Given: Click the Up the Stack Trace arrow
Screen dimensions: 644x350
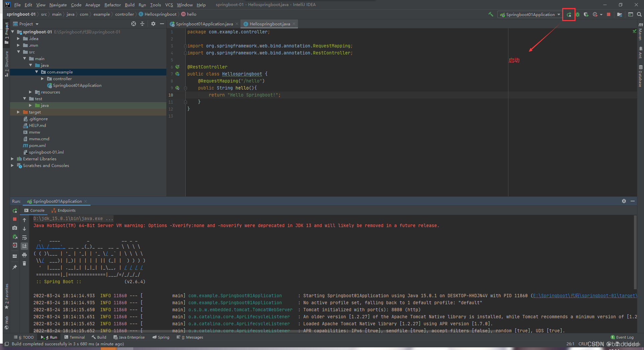Looking at the screenshot, I should coord(24,220).
